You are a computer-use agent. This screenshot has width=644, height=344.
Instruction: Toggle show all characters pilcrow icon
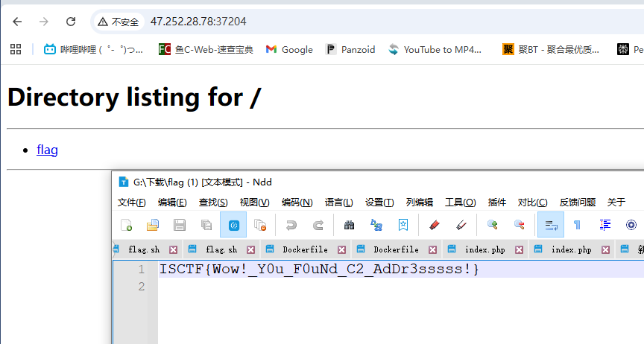point(577,224)
